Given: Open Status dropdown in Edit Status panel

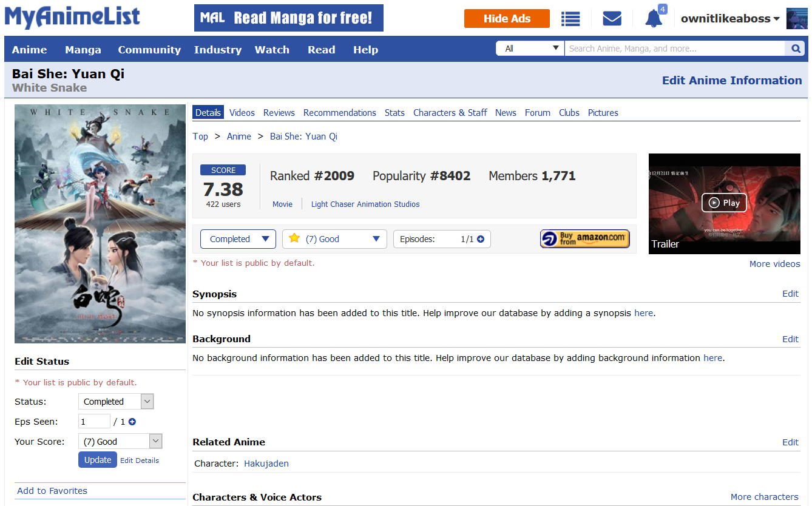Looking at the screenshot, I should coord(116,402).
